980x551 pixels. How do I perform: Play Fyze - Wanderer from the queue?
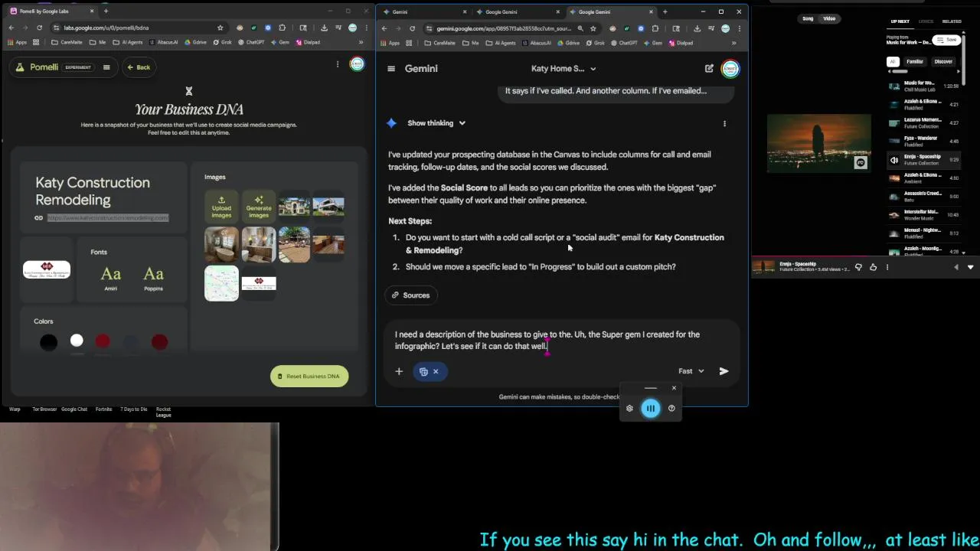pos(924,141)
